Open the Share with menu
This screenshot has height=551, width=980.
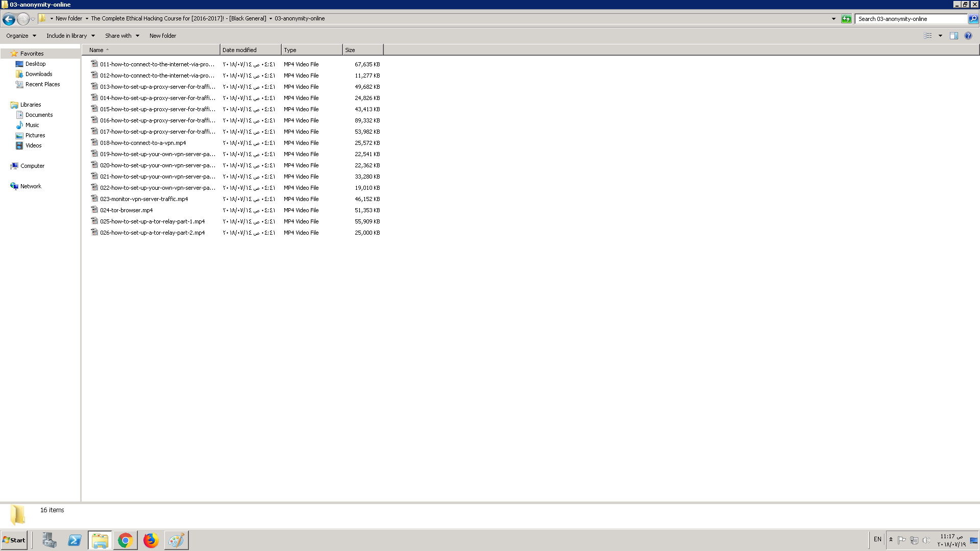122,36
